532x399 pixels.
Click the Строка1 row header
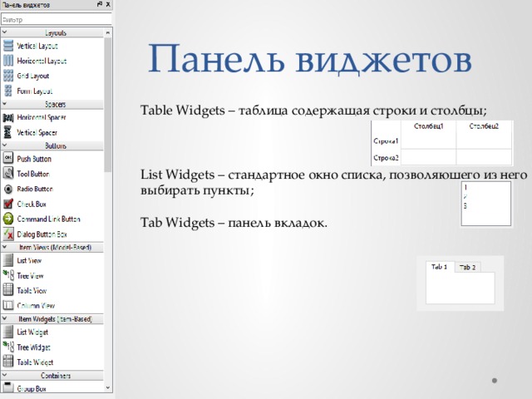point(386,140)
